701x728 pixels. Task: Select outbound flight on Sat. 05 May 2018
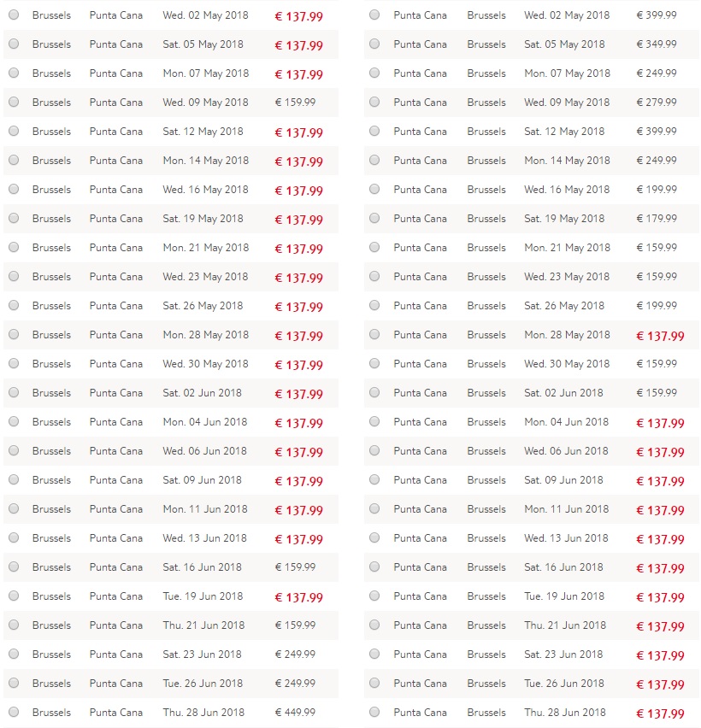point(14,44)
